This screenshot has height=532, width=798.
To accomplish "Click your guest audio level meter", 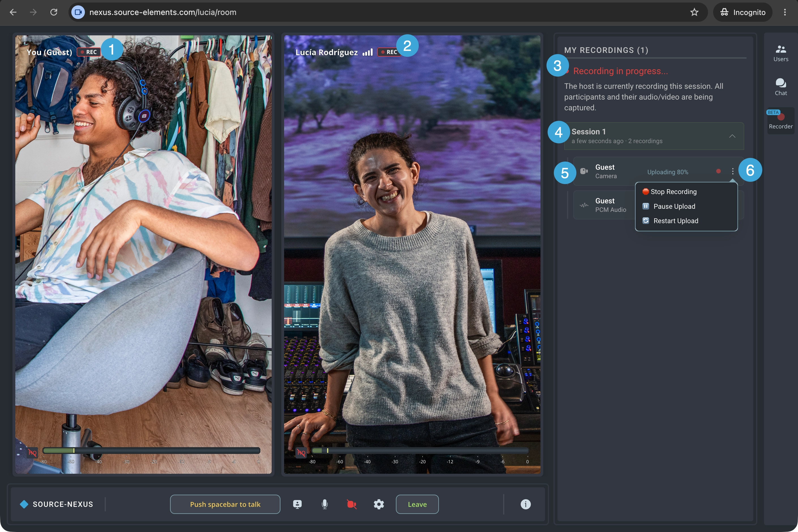I will point(151,451).
